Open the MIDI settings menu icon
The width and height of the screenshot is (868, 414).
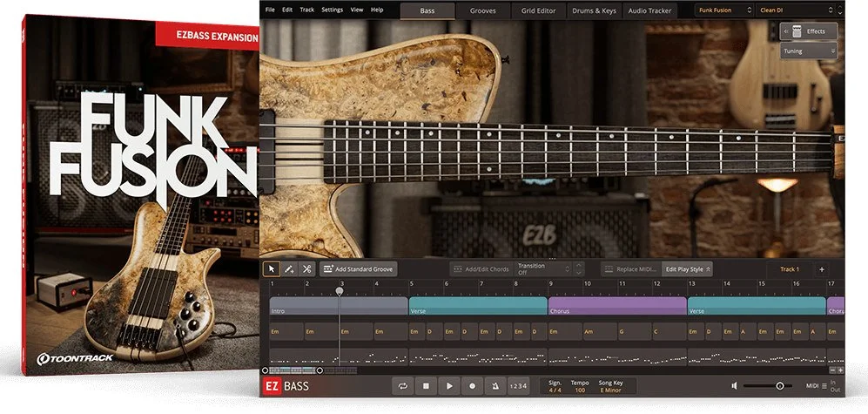(824, 386)
